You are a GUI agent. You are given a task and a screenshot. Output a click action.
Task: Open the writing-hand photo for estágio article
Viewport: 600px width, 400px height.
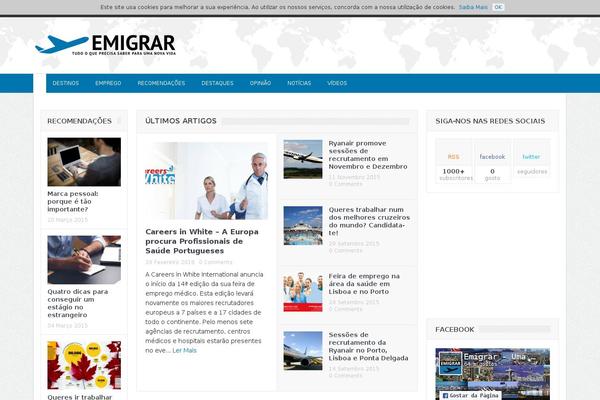coord(84,260)
